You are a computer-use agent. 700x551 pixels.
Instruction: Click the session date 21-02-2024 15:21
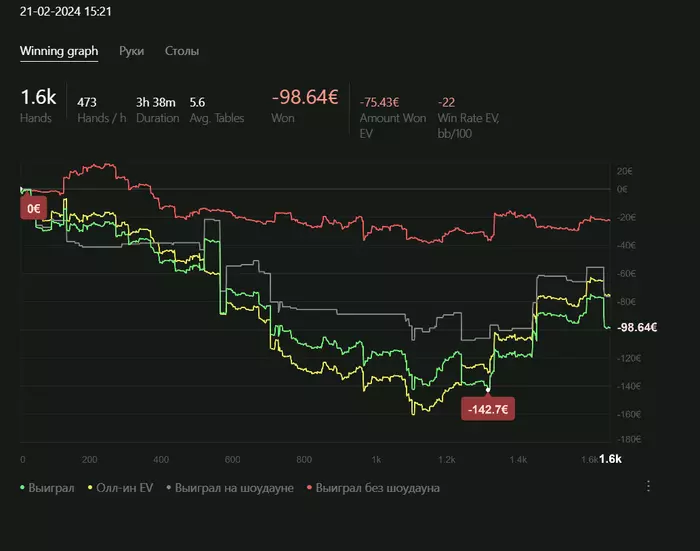65,10
